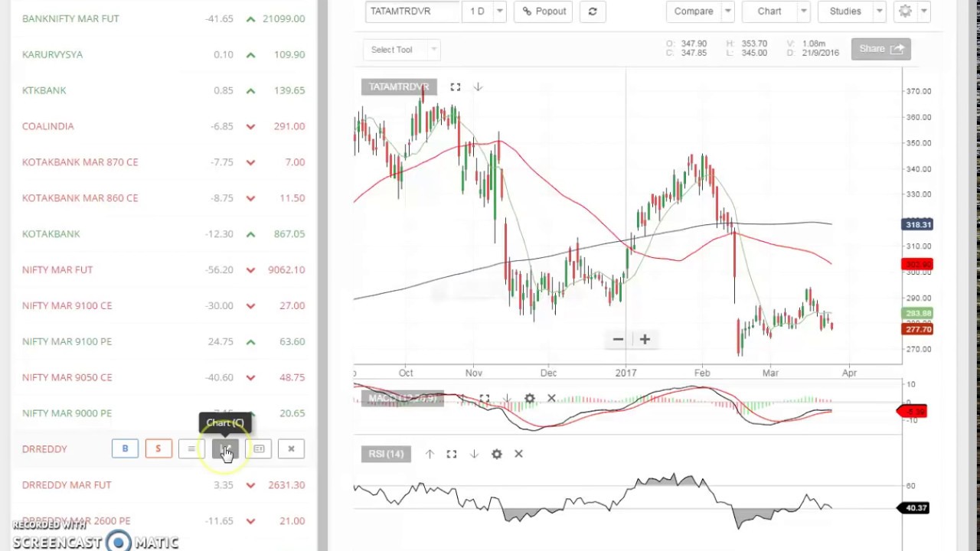Click the 277.70 current price label
The width and height of the screenshot is (980, 551).
tap(918, 329)
